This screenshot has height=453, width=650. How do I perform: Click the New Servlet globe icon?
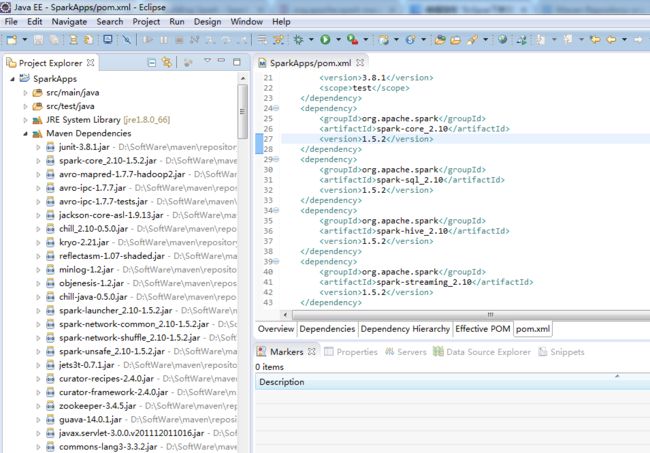tap(410, 40)
